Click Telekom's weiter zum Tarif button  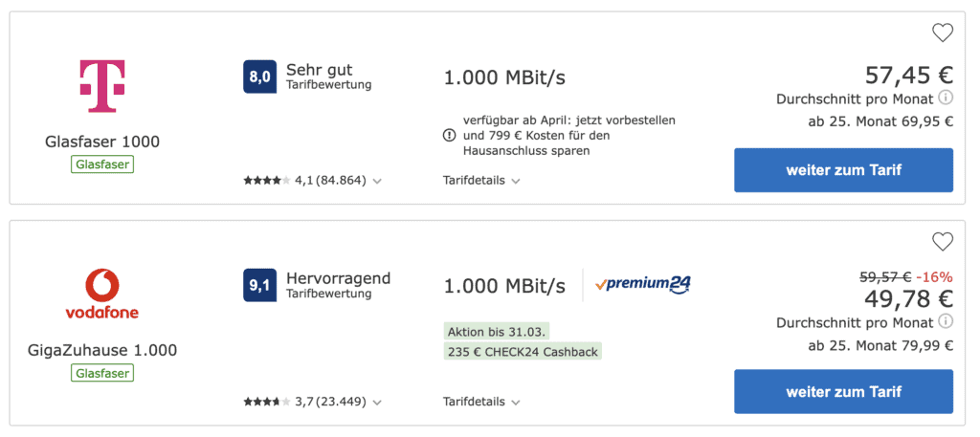(844, 170)
